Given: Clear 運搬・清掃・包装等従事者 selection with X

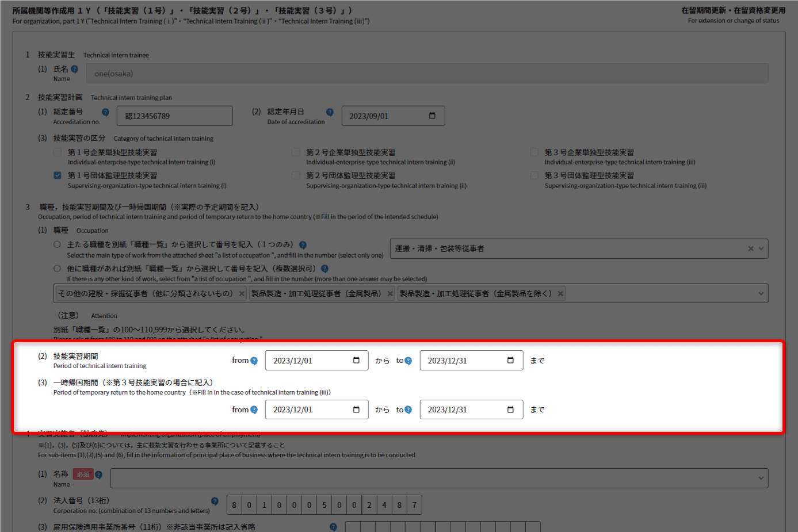Looking at the screenshot, I should coord(750,248).
